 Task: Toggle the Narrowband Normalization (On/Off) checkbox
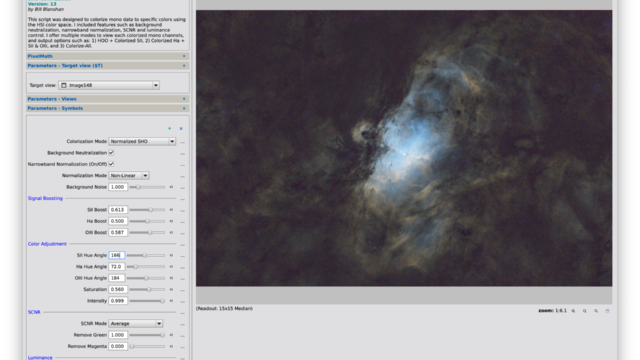click(111, 164)
